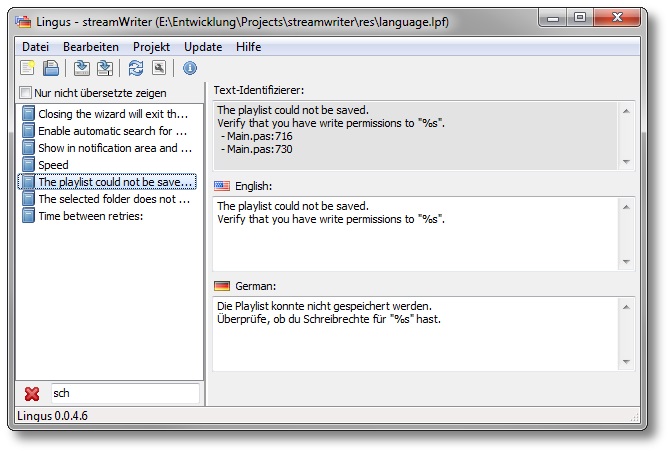Click the second import/export toolbar icon
Viewport: 671px width, 454px height.
coord(105,68)
